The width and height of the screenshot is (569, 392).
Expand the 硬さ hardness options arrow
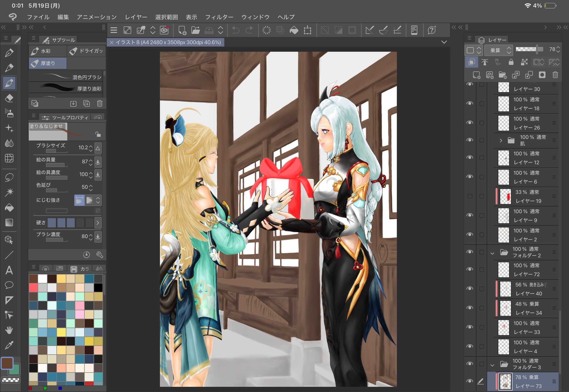coord(98,223)
